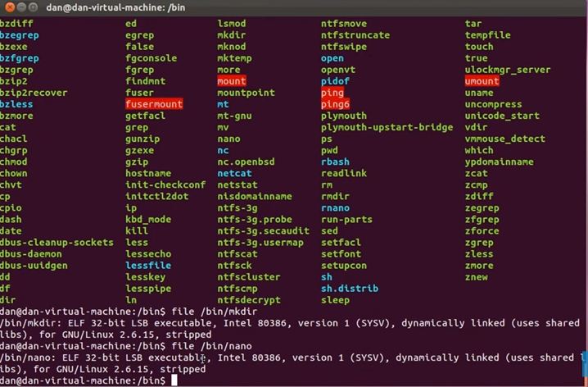
Task: Select the 'sh.distrib' entry
Action: [350, 289]
